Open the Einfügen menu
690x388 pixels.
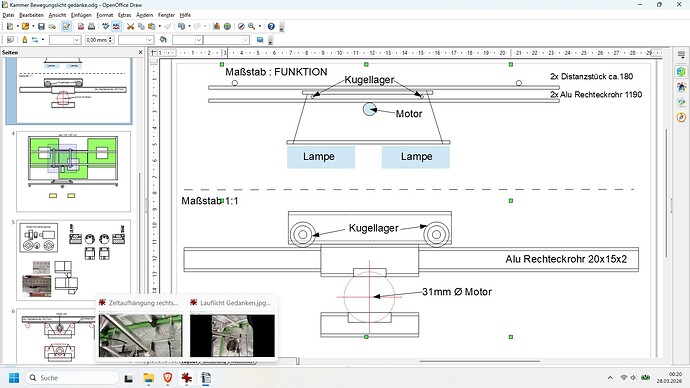pos(81,15)
